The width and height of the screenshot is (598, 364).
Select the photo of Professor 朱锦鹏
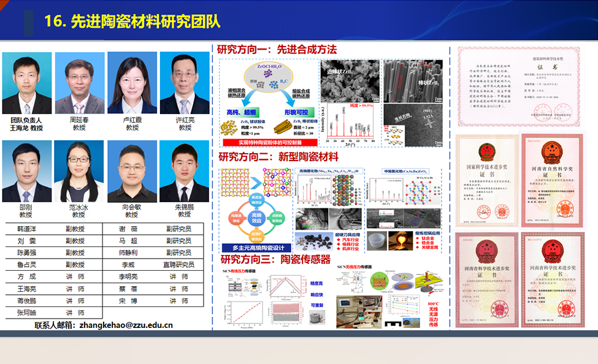(x=184, y=171)
